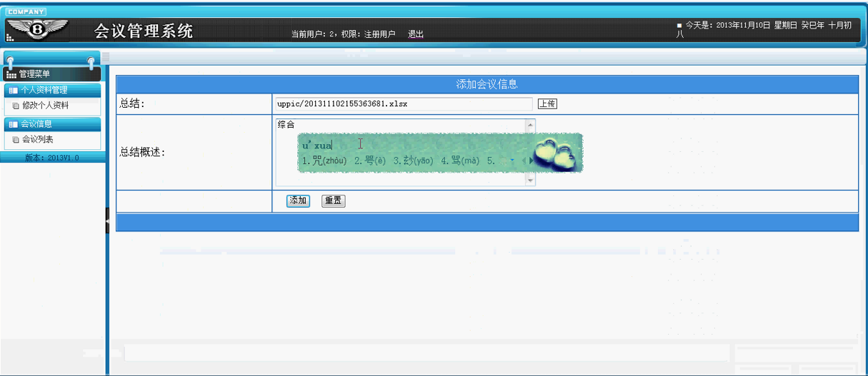The height and width of the screenshot is (376, 868).
Task: Click the IME previous-page arrow
Action: 522,161
